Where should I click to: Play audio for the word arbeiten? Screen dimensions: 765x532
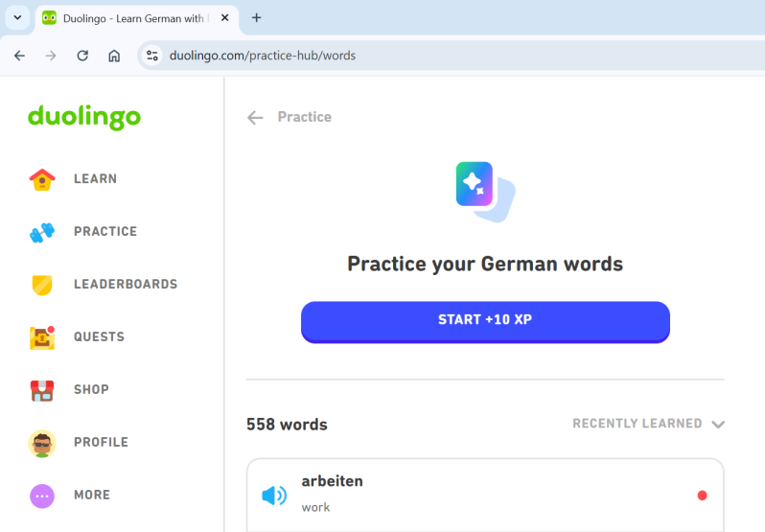(274, 496)
